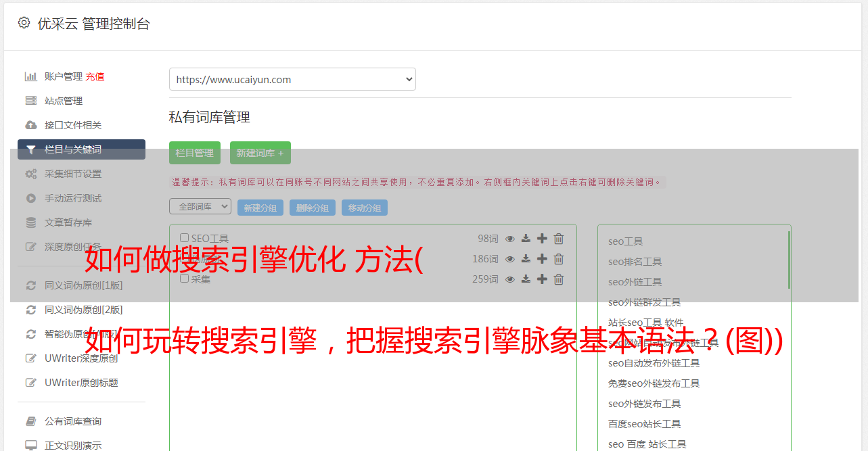Click the 删除分组 button
The width and height of the screenshot is (868, 451).
(313, 208)
